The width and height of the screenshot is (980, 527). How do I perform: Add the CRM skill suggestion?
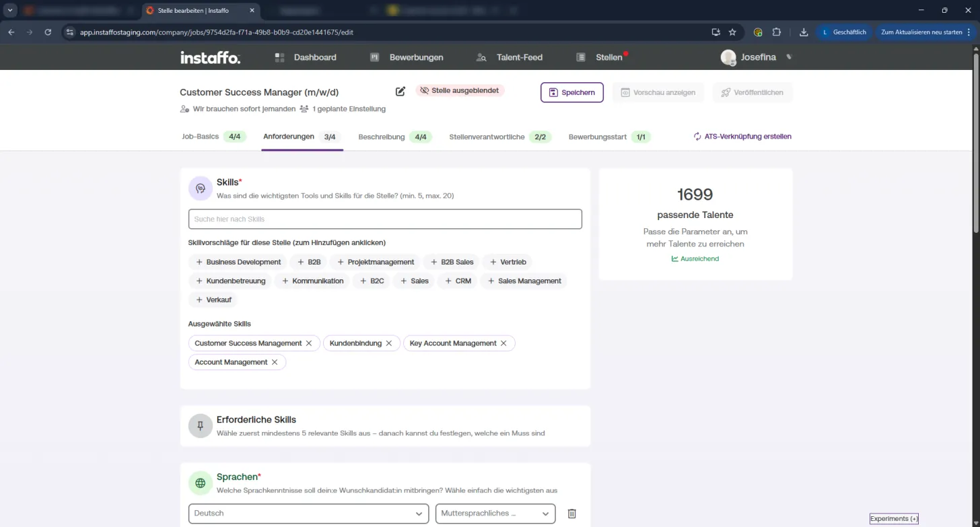tap(458, 281)
